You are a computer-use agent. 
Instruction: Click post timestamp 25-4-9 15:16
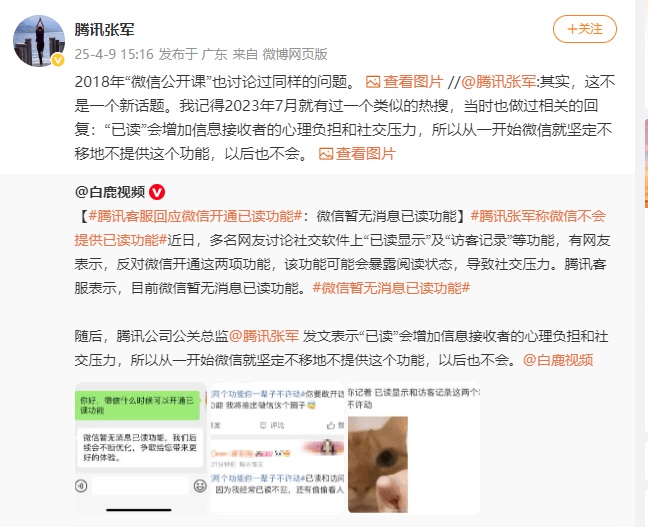point(114,54)
